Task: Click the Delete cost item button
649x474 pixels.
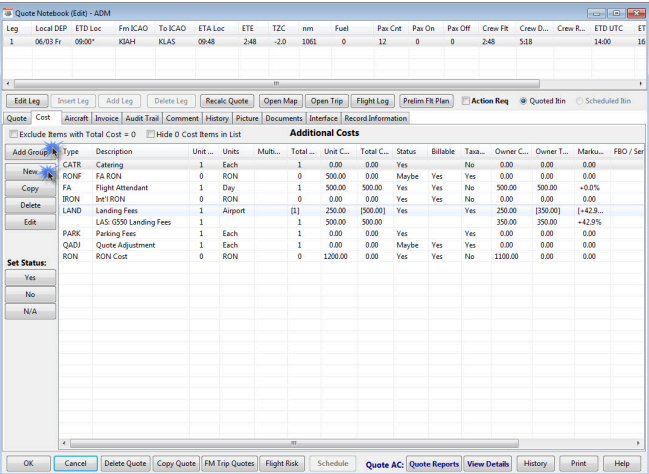Action: pos(30,205)
